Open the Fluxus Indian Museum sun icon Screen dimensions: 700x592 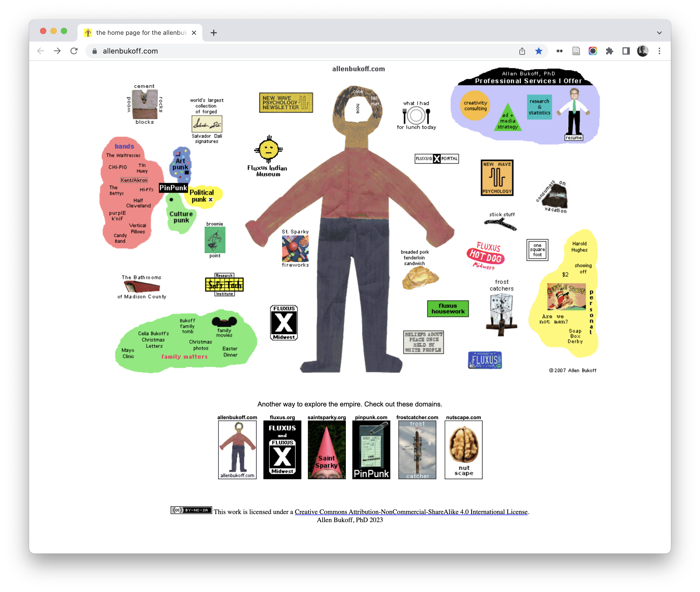tap(268, 150)
